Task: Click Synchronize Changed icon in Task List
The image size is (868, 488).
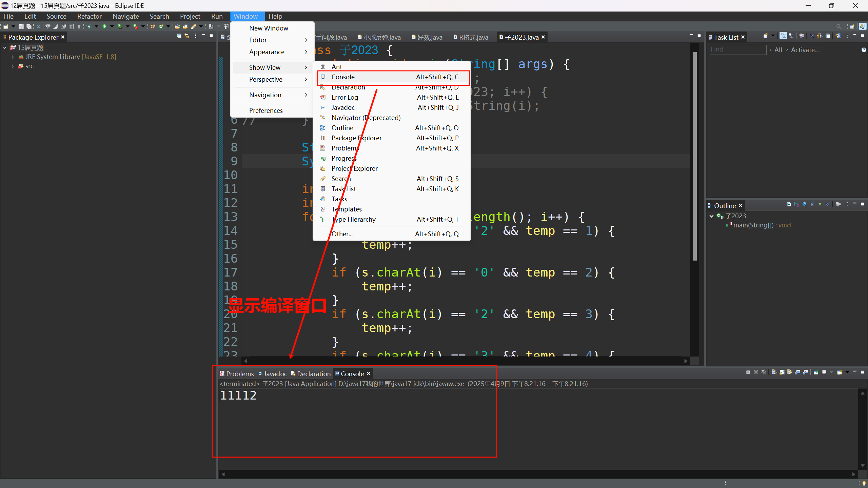Action: click(x=838, y=36)
